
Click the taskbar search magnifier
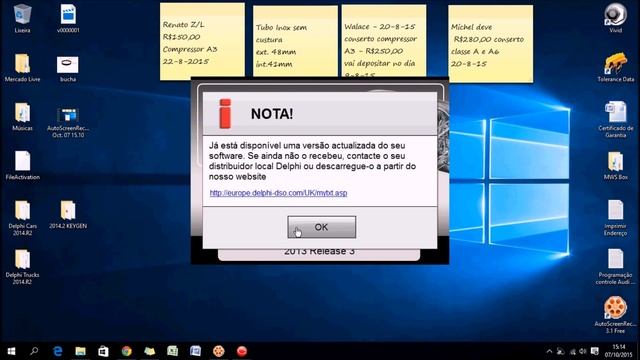[34, 351]
